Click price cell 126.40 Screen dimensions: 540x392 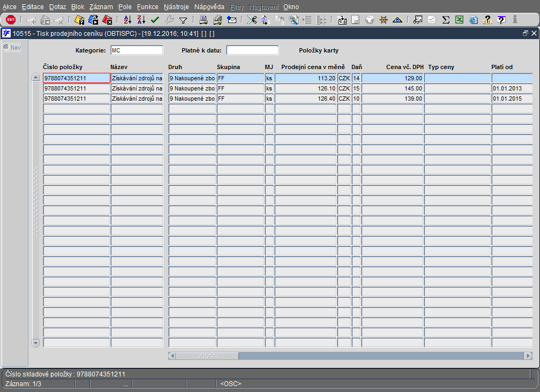[305, 99]
